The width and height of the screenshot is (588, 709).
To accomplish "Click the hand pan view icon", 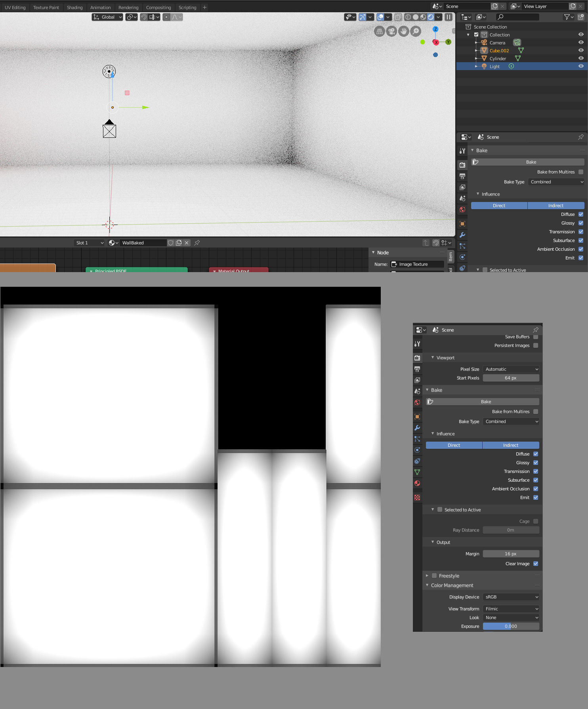I will point(403,31).
